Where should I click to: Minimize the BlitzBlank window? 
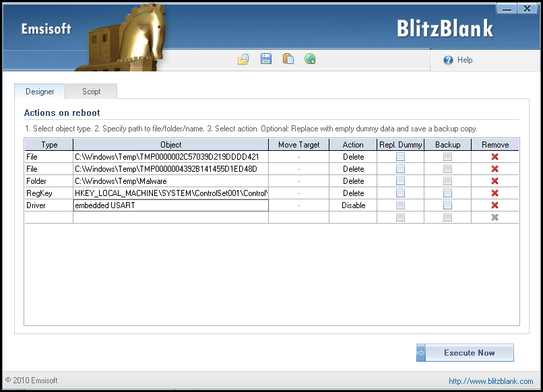(507, 8)
